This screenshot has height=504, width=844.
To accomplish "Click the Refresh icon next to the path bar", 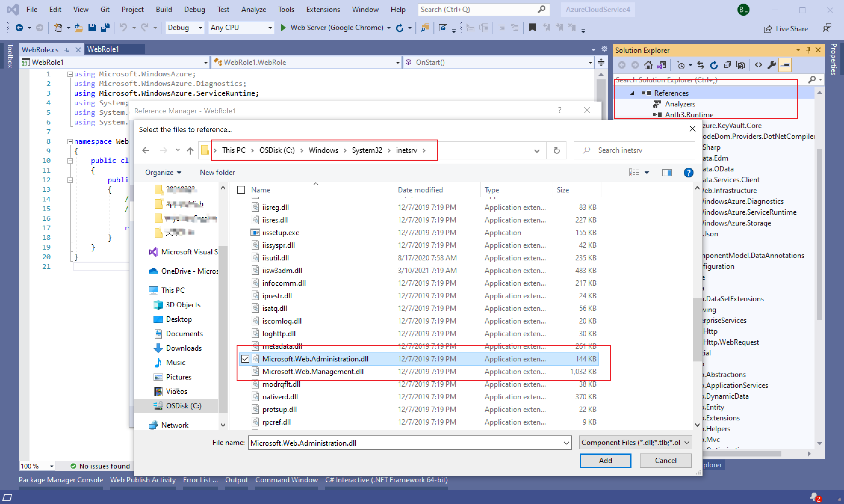I will (x=557, y=150).
